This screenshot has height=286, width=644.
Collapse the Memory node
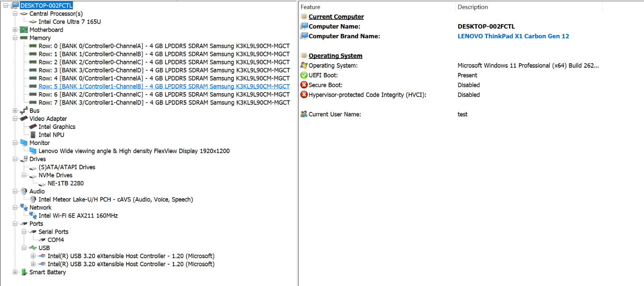click(15, 38)
